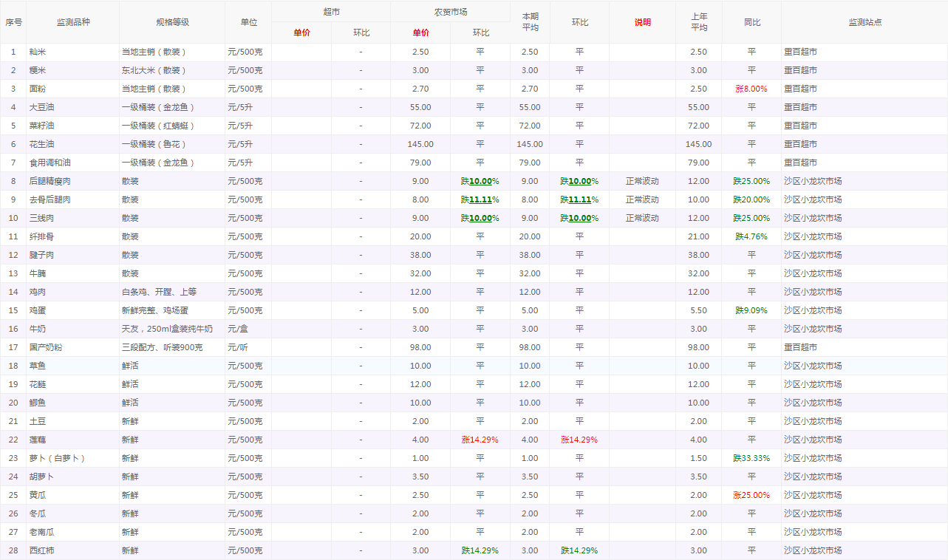This screenshot has width=948, height=560.
Task: Select the 纤排骨 product cell
Action: 72,236
